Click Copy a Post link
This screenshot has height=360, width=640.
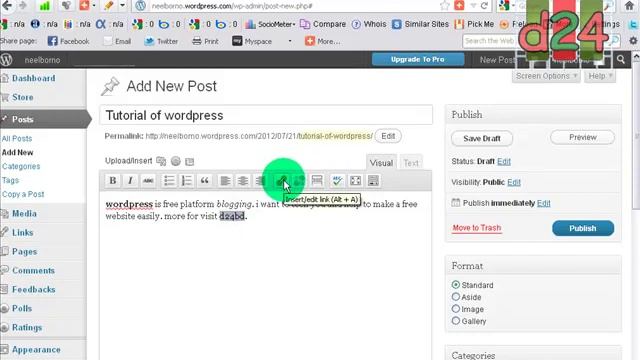pyautogui.click(x=23, y=194)
